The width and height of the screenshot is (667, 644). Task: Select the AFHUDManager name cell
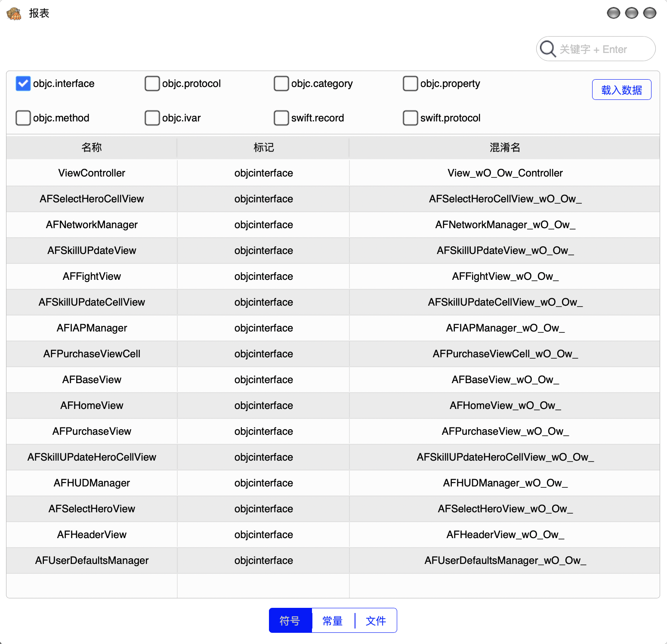click(x=92, y=483)
